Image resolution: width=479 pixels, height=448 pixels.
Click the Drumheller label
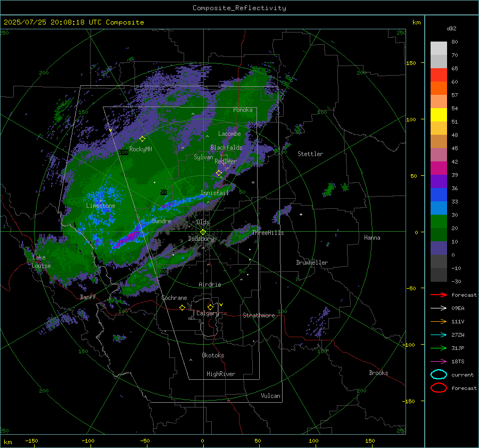[x=312, y=263]
